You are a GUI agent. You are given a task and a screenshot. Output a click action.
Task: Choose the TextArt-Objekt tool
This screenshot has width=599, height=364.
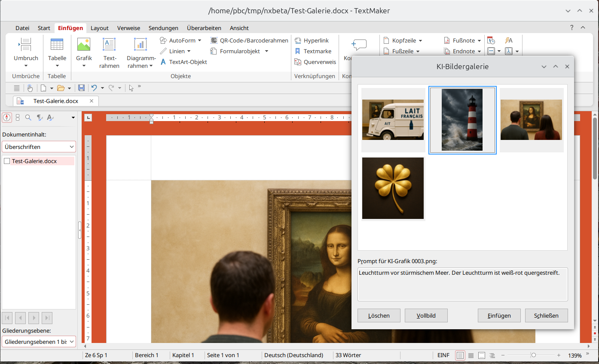(x=183, y=62)
